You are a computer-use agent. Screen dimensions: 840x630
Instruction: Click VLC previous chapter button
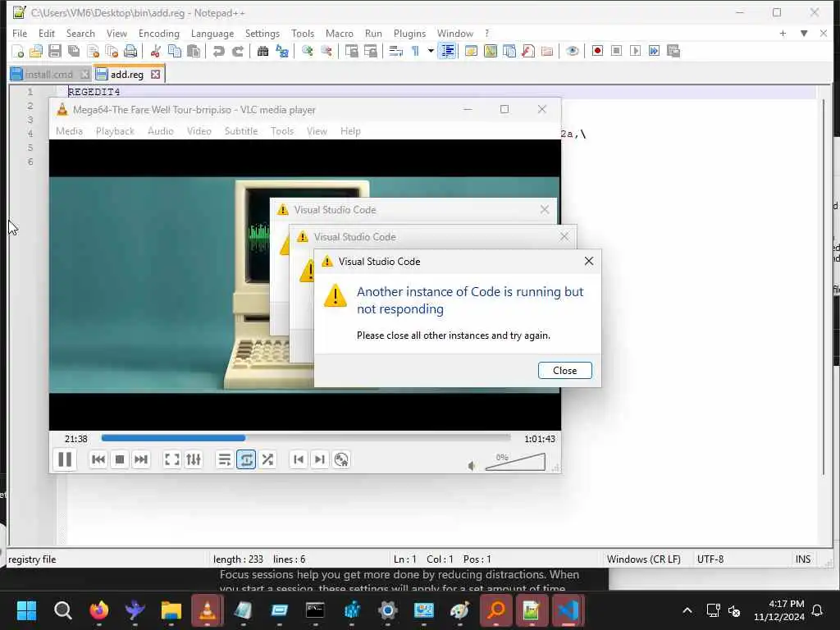299,459
